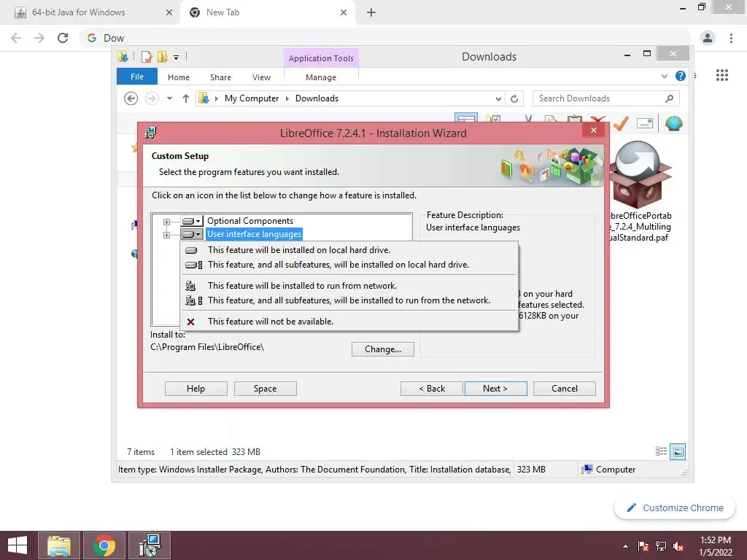Select the User interface languages tree row

point(254,234)
